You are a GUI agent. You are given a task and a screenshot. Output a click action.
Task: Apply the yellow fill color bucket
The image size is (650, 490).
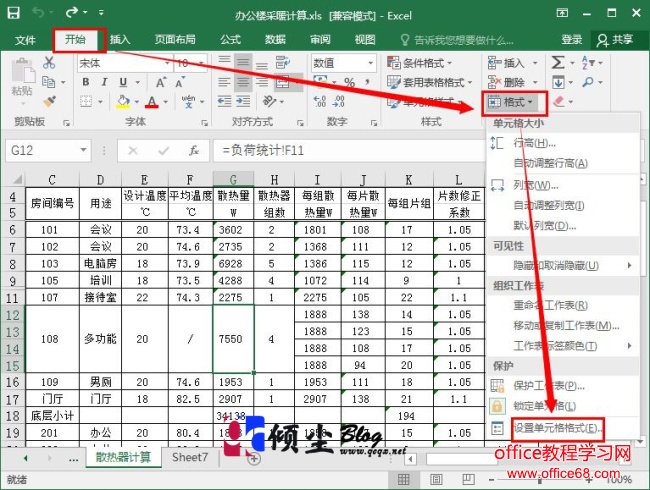(123, 102)
